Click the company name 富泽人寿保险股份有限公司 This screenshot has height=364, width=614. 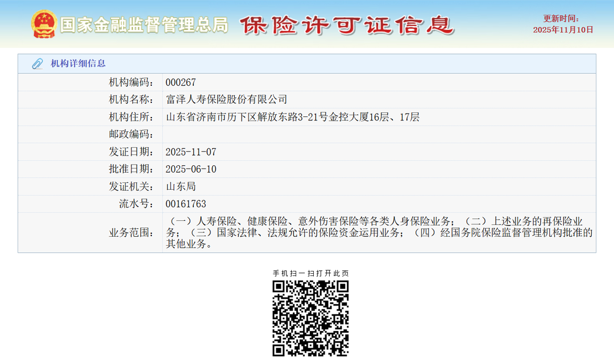(x=226, y=100)
